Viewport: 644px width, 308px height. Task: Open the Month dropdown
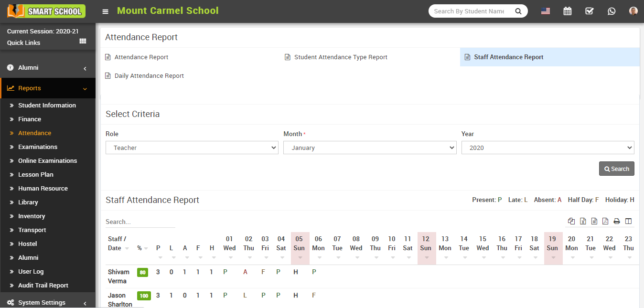point(370,148)
